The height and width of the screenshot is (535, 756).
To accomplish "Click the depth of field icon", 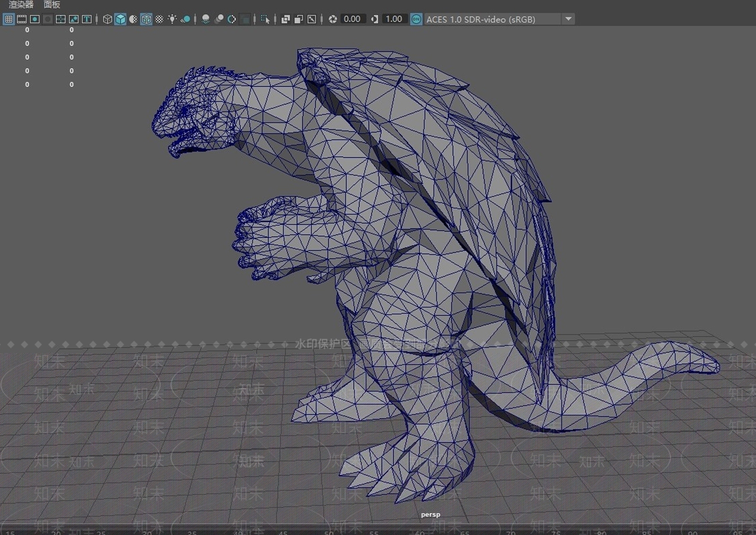I will click(245, 19).
